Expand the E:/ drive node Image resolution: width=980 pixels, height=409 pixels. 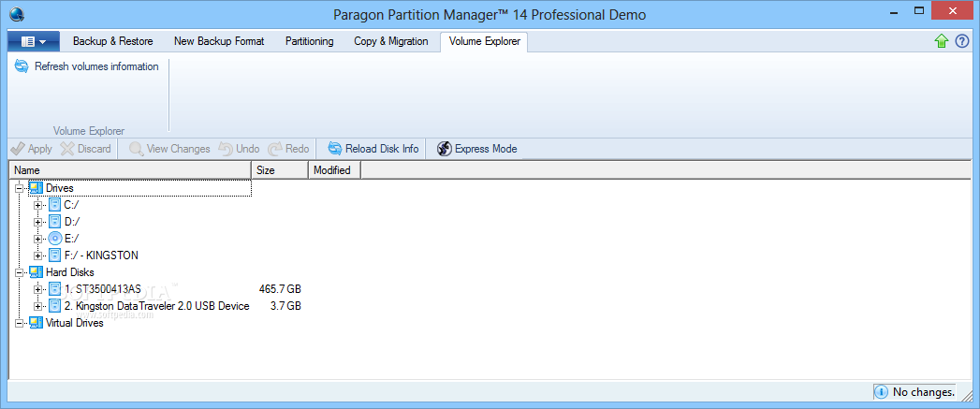coord(38,239)
